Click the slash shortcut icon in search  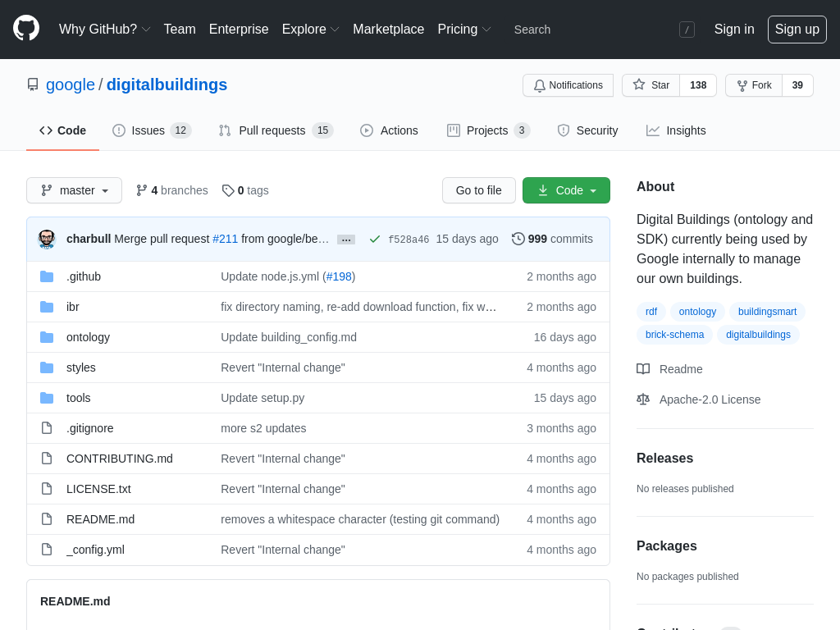[x=687, y=30]
